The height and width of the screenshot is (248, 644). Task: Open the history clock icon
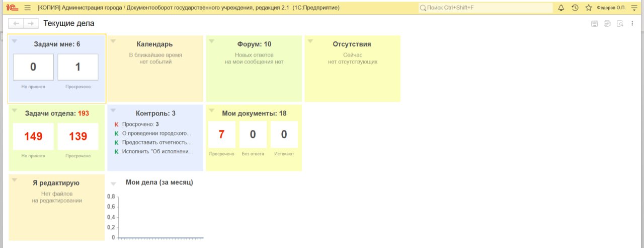coord(575,8)
